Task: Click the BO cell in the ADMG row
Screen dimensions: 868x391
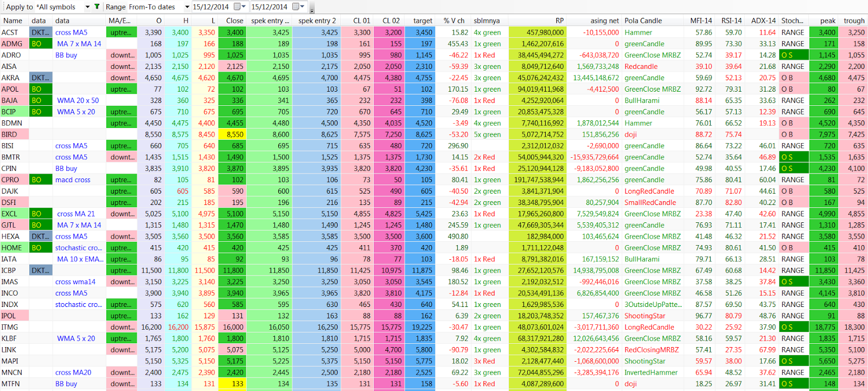Action: tap(41, 44)
